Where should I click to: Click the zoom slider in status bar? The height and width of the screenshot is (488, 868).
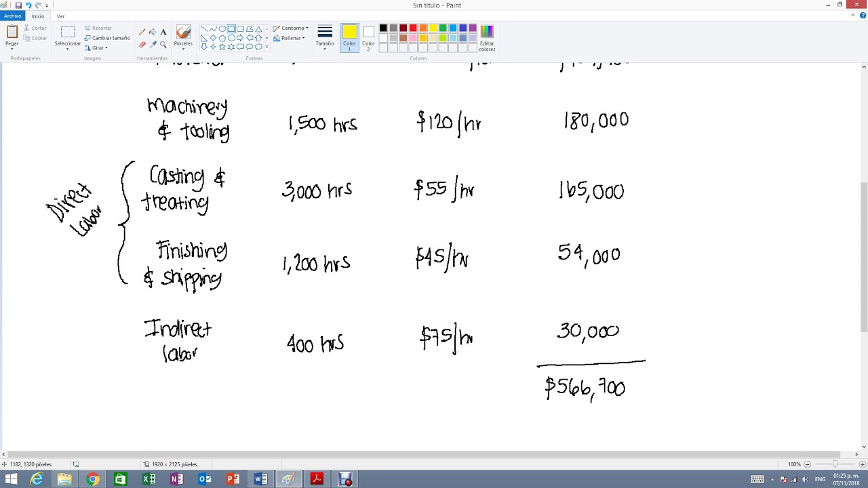(834, 464)
